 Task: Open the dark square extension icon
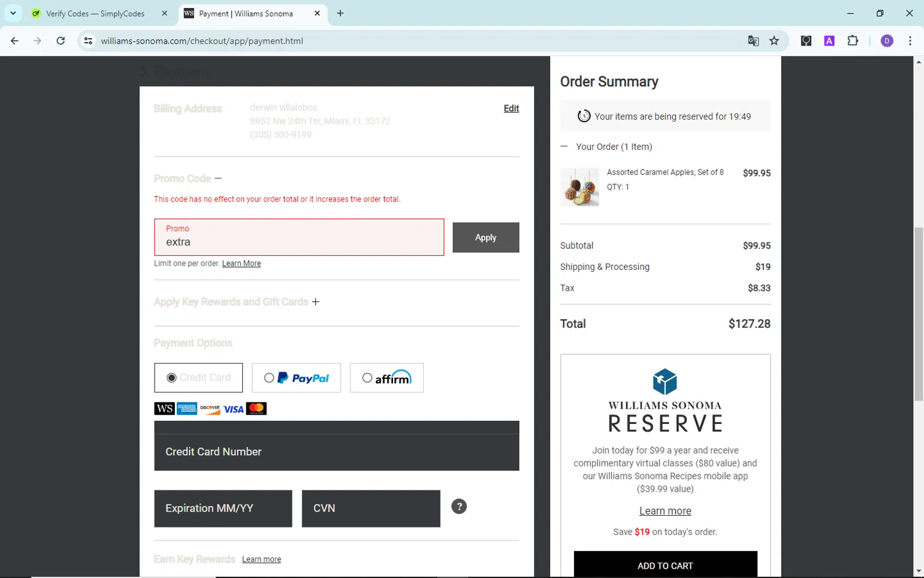[806, 41]
